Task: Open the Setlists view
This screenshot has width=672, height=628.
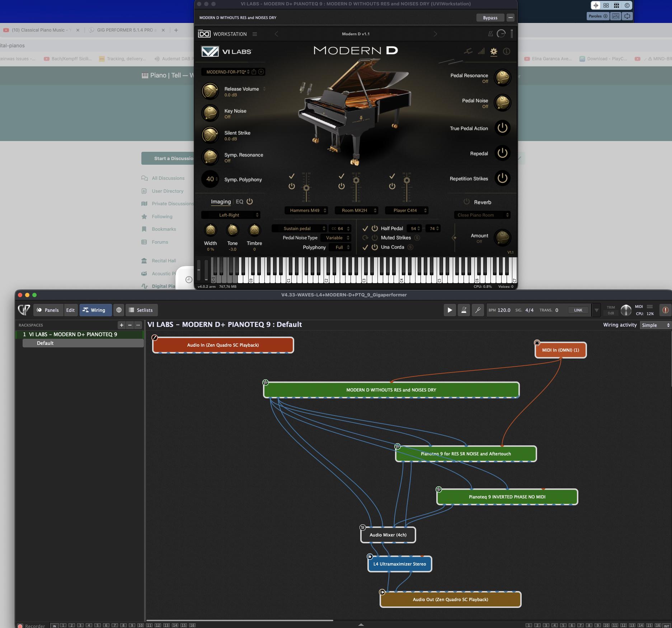Action: [x=141, y=310]
